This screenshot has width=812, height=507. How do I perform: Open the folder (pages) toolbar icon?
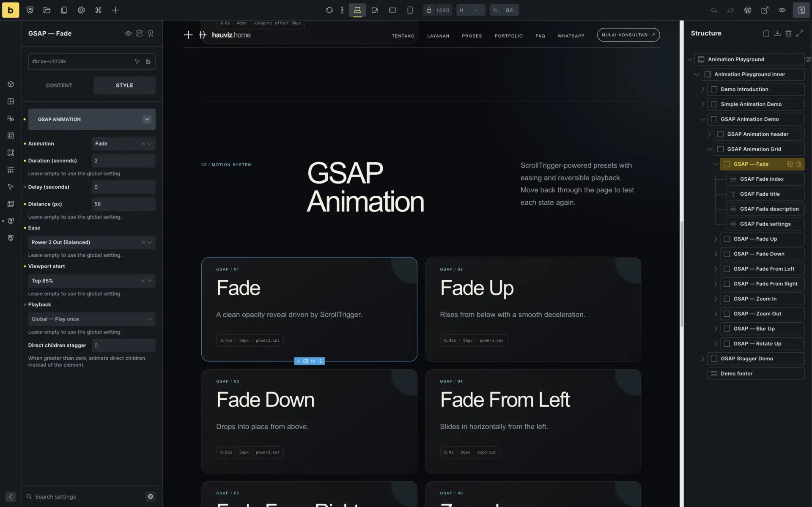[x=47, y=10]
